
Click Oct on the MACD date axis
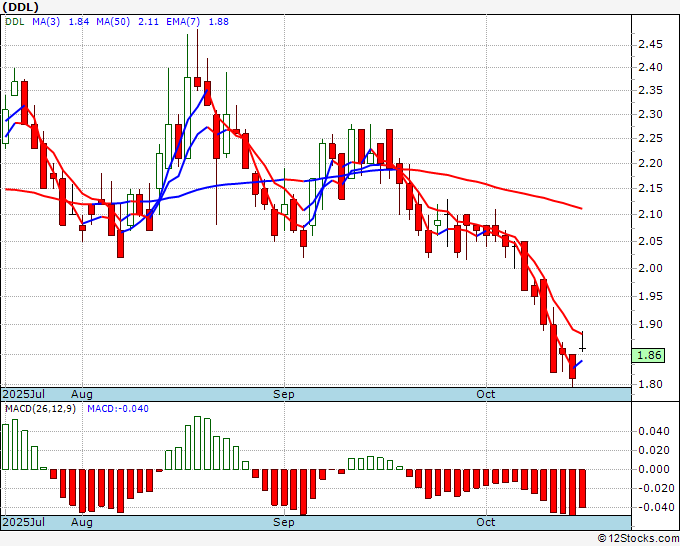(x=486, y=522)
